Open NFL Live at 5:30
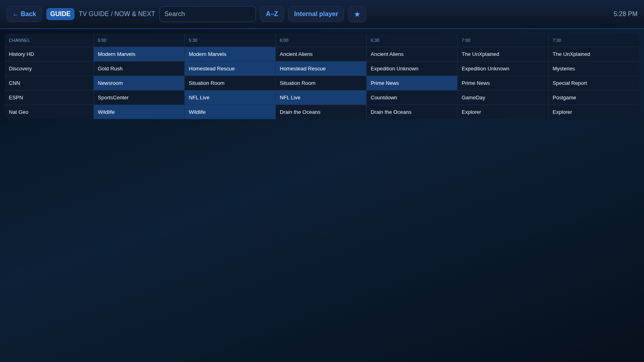The height and width of the screenshot is (362, 644). click(x=230, y=98)
